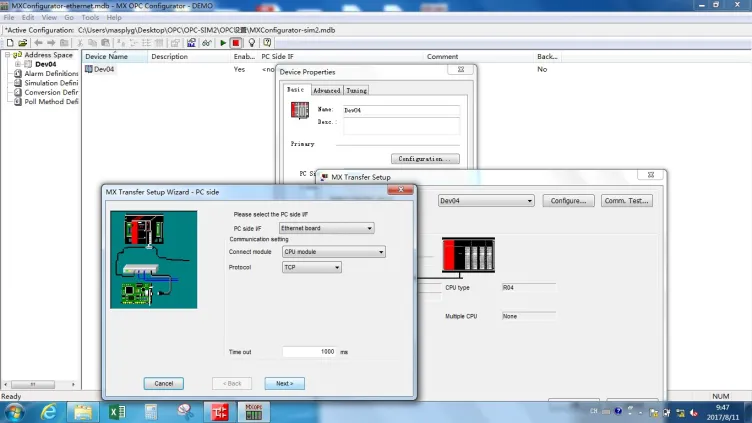Image resolution: width=752 pixels, height=423 pixels.
Task: Open the Protocol TCP dropdown
Action: pos(312,268)
